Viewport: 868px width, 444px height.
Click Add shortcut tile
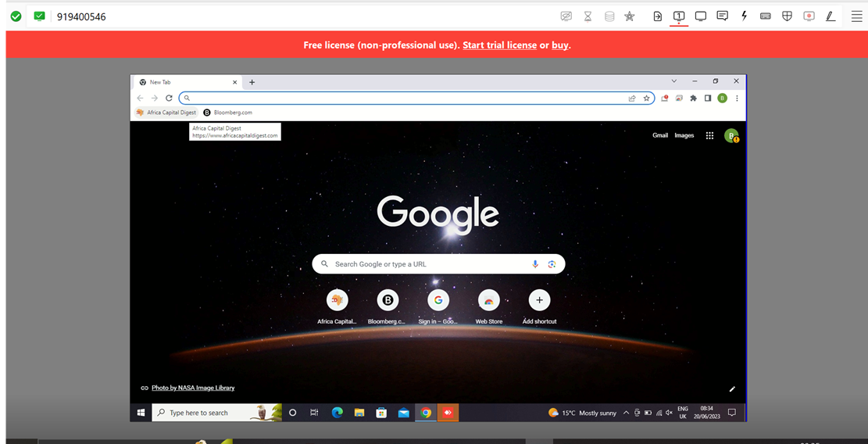click(x=539, y=306)
